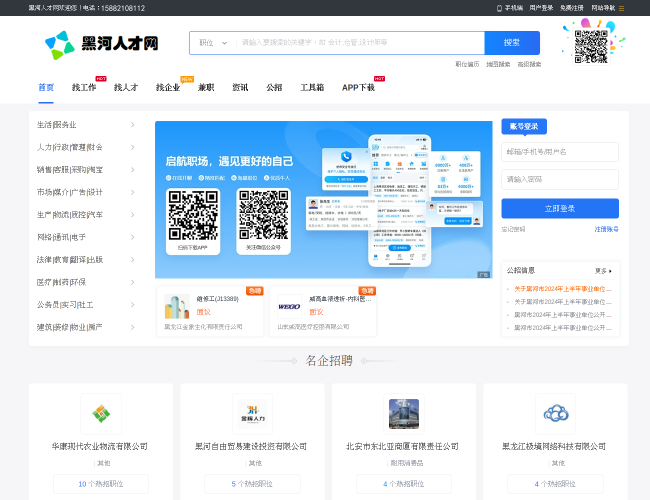This screenshot has width=650, height=500.
Task: Click the WEGO company logo
Action: 289,306
